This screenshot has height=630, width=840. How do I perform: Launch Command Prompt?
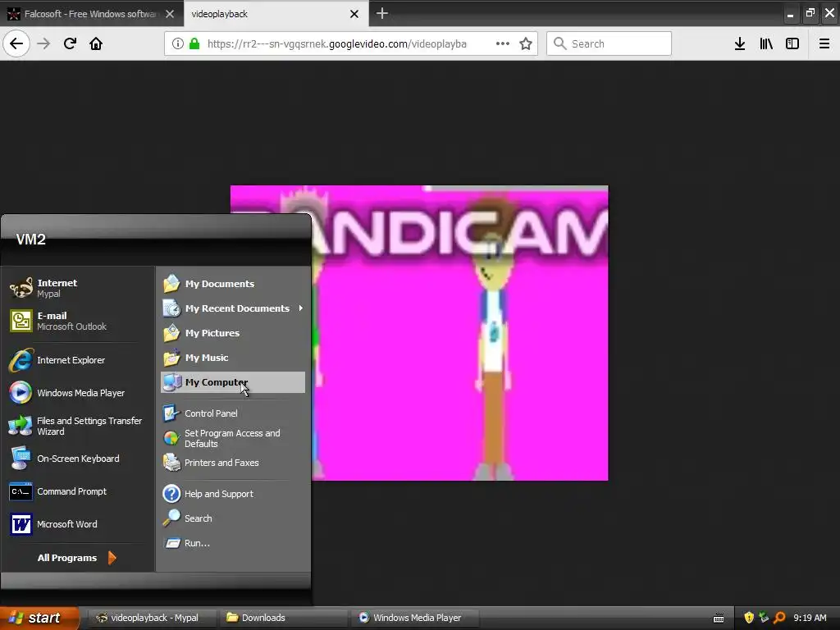click(x=78, y=491)
